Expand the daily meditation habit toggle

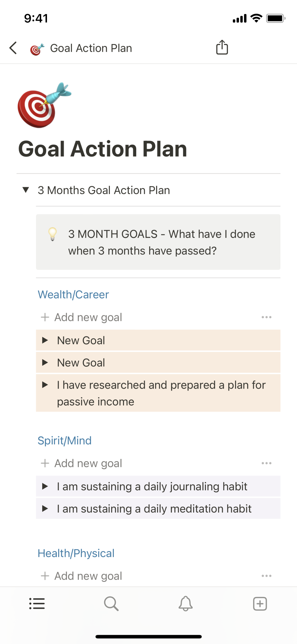(x=45, y=509)
